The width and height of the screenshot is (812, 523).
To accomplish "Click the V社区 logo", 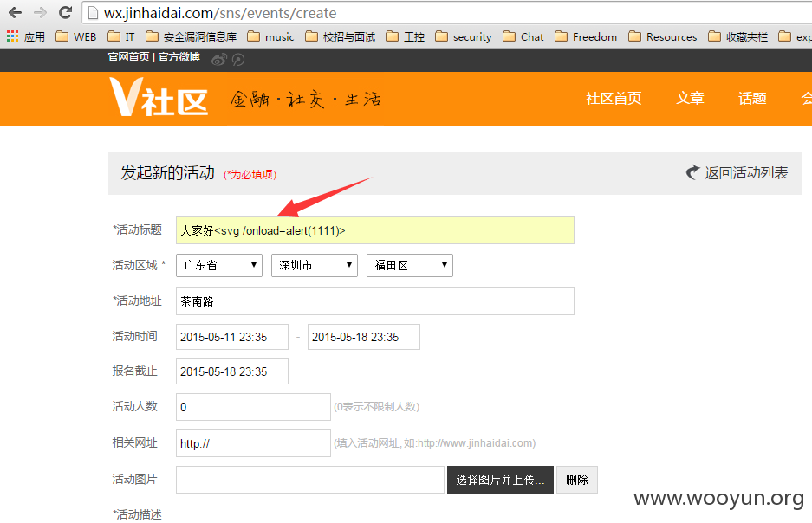I will (x=159, y=97).
